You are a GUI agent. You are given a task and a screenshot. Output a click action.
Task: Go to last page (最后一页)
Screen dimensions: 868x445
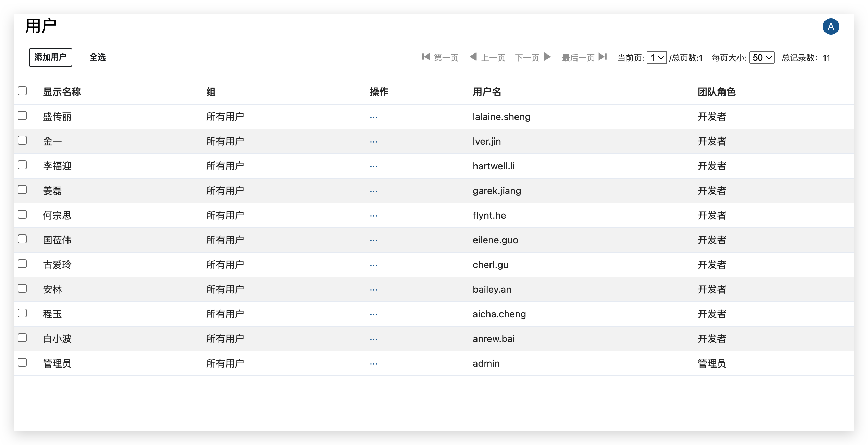coord(584,57)
